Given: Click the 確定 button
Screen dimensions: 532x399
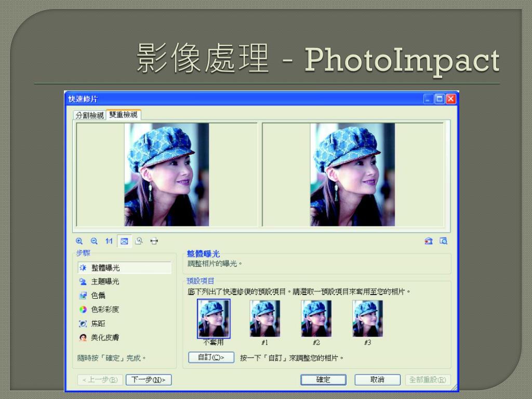Looking at the screenshot, I should 323,380.
